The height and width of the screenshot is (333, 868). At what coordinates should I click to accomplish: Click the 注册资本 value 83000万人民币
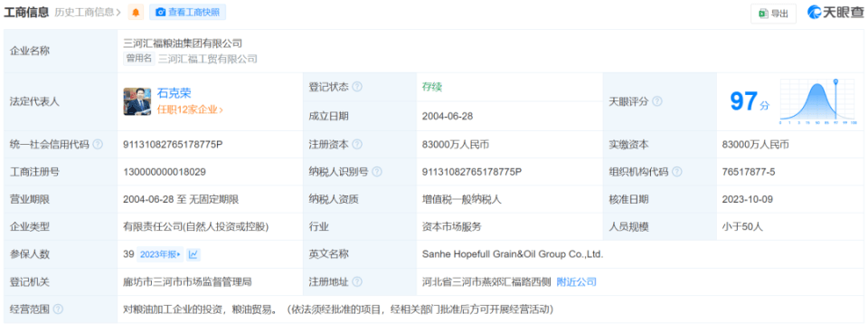pyautogui.click(x=455, y=145)
